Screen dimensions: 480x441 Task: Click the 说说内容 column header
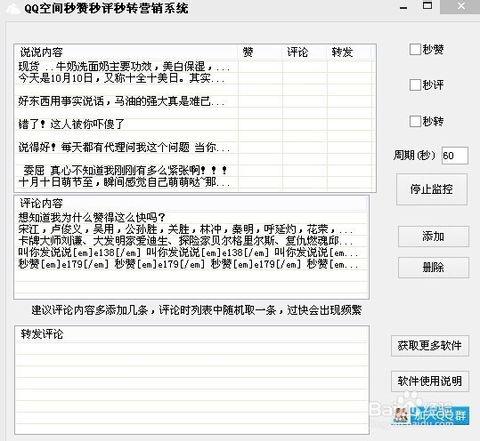[x=126, y=52]
